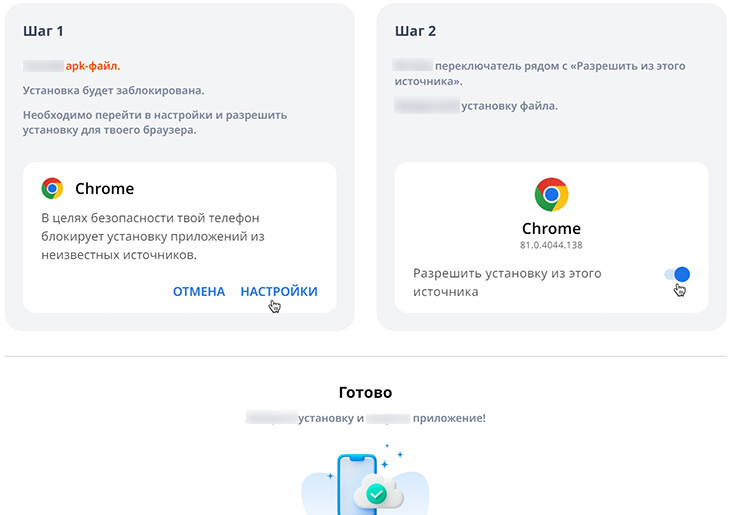Screen dimensions: 733x515
Task: Click the В целях безопасности warning message
Action: click(159, 236)
